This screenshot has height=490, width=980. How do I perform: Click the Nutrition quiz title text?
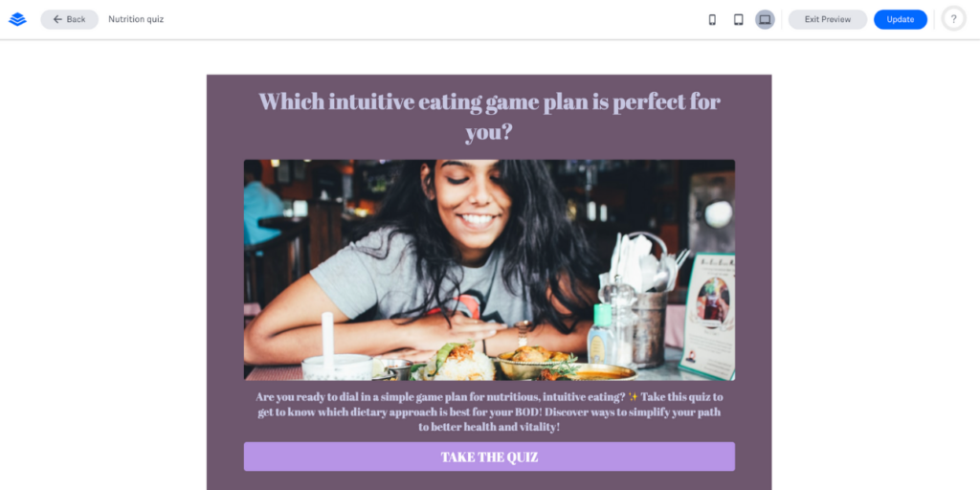pos(136,19)
